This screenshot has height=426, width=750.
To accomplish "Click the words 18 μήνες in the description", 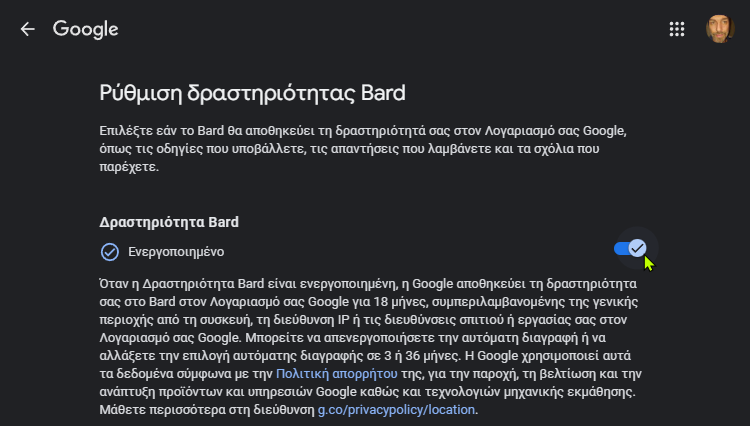I will tap(398, 302).
